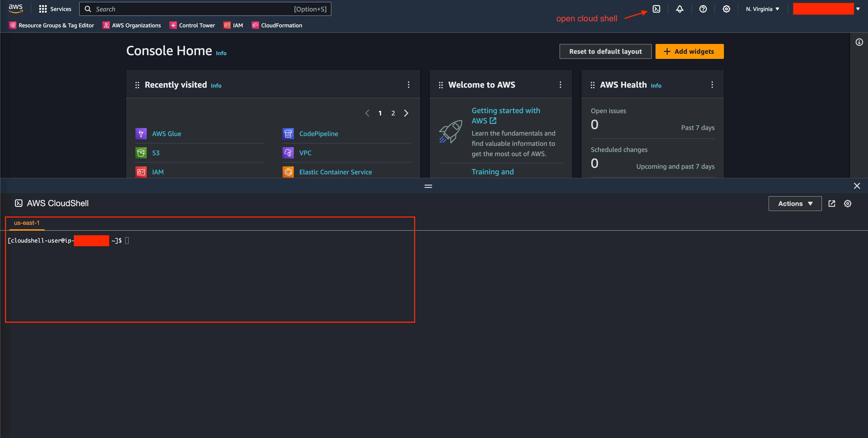Grab the Welcome to AWS widget drag handle
The width and height of the screenshot is (868, 438).
tap(441, 85)
